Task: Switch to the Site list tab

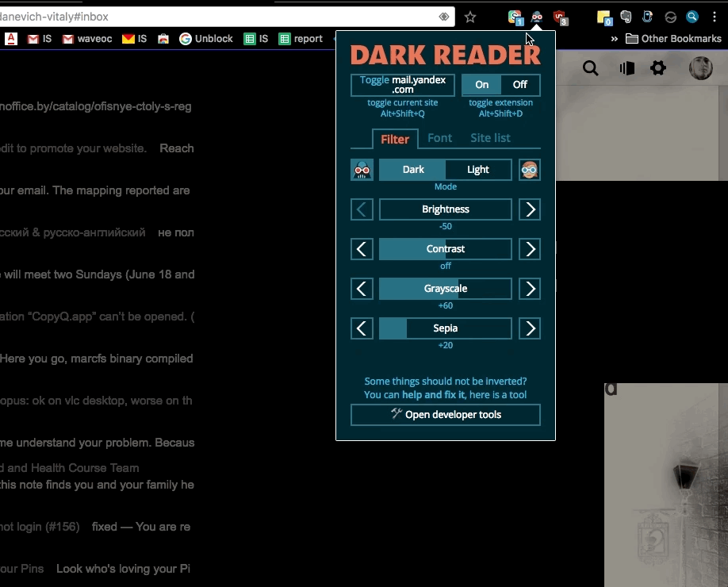Action: pos(490,138)
